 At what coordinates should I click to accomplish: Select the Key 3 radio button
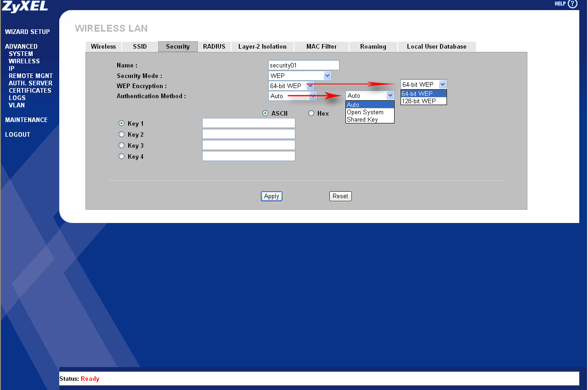click(x=121, y=145)
